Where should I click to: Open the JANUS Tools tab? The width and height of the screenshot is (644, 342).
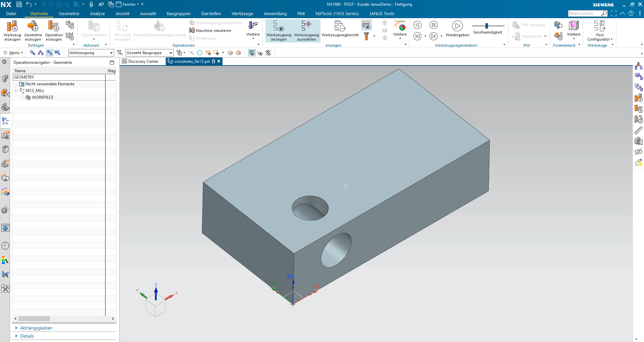point(382,14)
